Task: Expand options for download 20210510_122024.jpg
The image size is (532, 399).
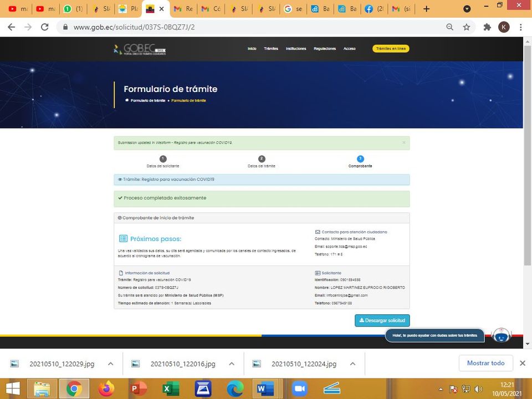Action: point(352,364)
